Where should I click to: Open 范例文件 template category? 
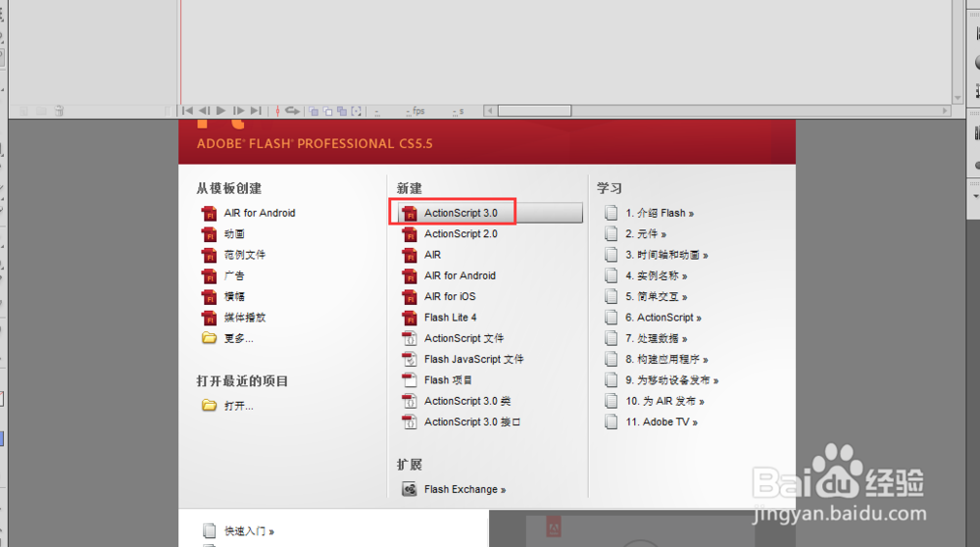pyautogui.click(x=245, y=255)
